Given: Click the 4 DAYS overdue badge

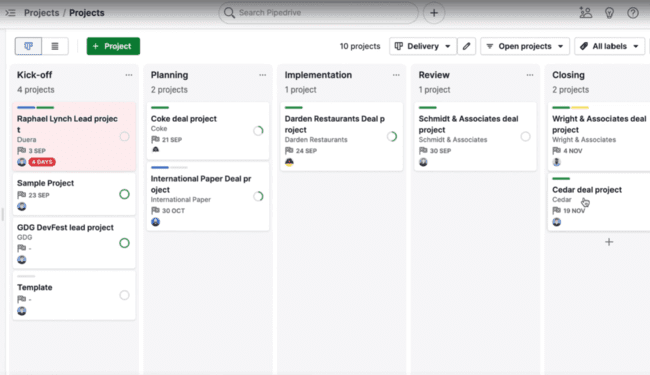Looking at the screenshot, I should tap(42, 162).
